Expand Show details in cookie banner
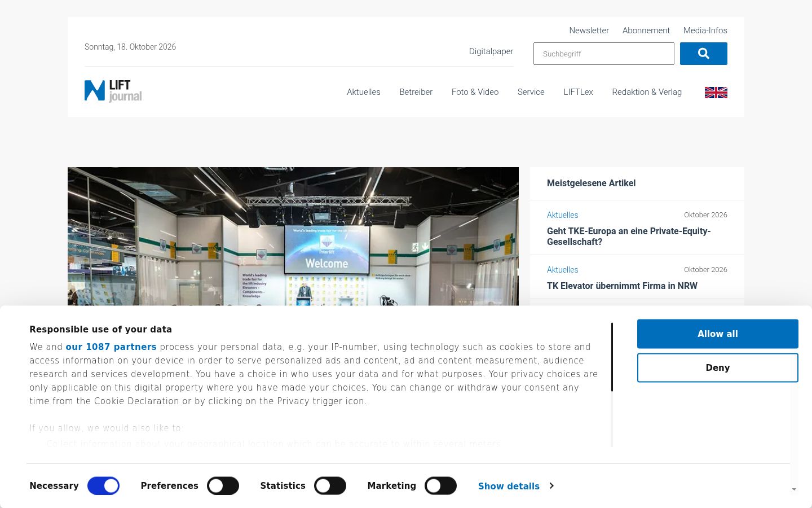 point(515,486)
